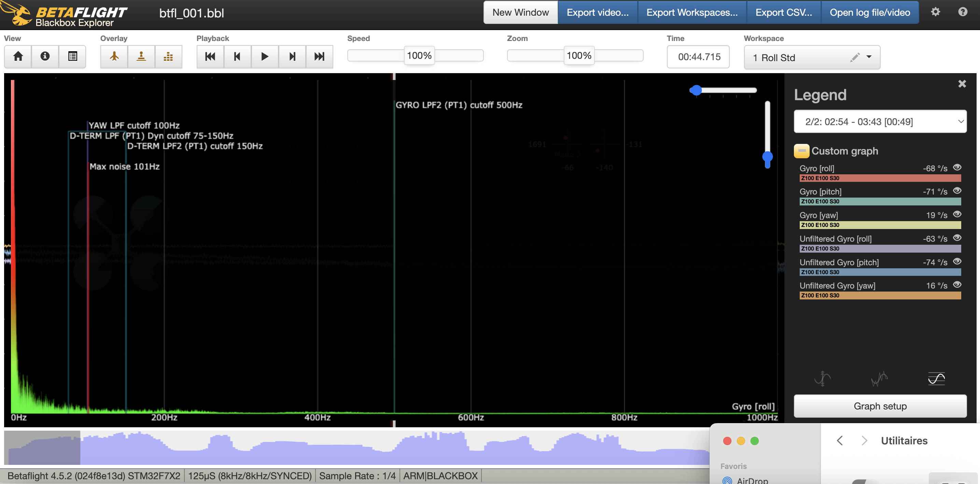Image resolution: width=980 pixels, height=484 pixels.
Task: Click the home view icon
Action: [18, 57]
